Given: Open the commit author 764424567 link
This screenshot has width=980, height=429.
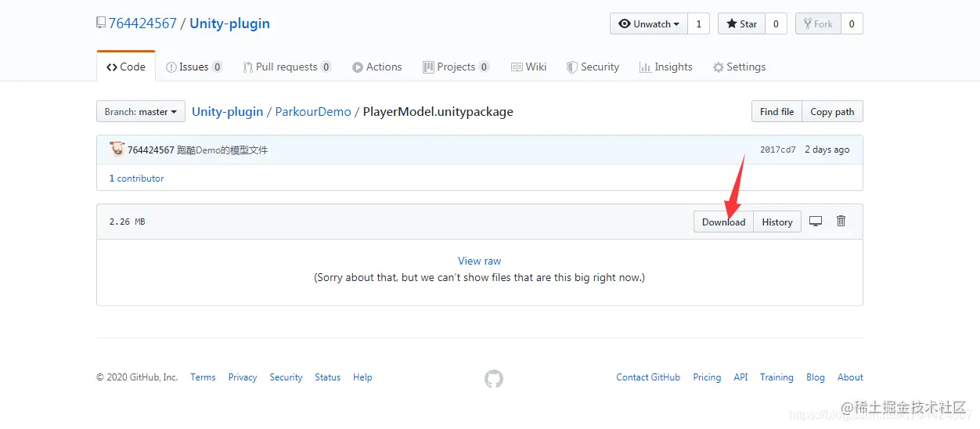Looking at the screenshot, I should click(151, 150).
